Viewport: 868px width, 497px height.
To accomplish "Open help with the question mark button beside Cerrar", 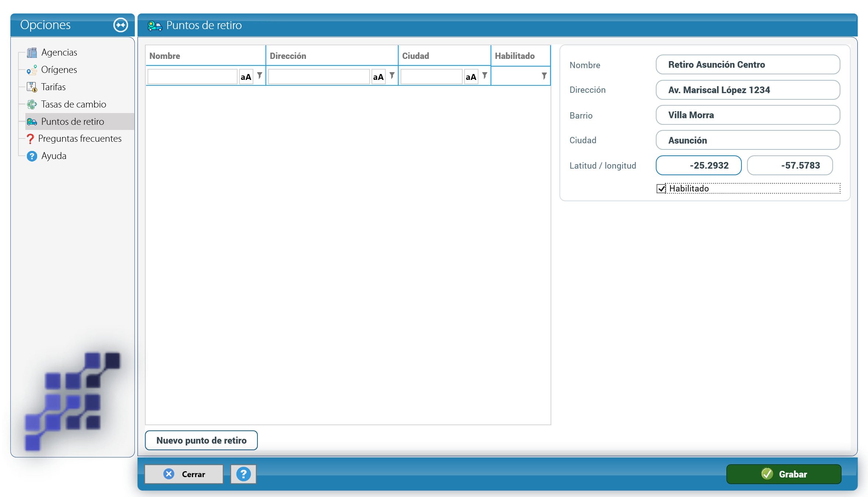I will tap(243, 474).
